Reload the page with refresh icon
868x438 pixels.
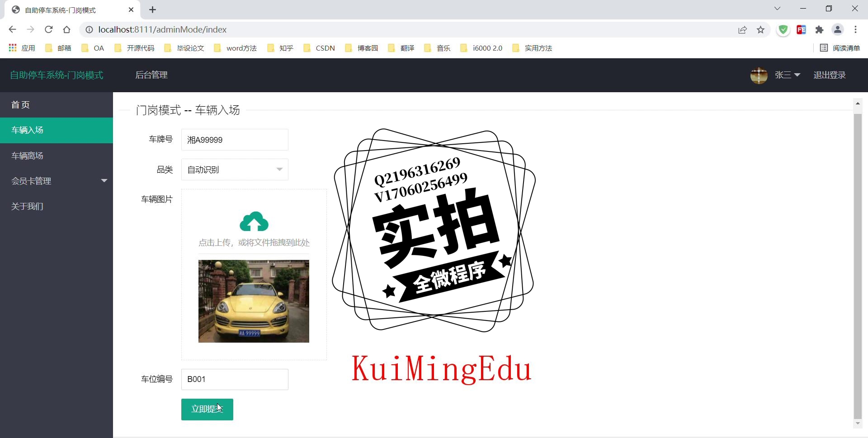(x=49, y=29)
